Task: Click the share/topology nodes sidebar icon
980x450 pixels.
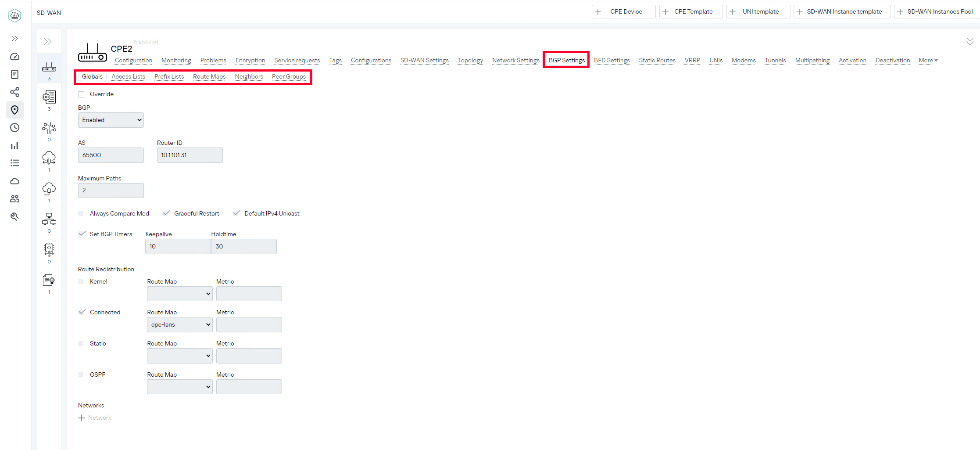Action: (x=14, y=92)
